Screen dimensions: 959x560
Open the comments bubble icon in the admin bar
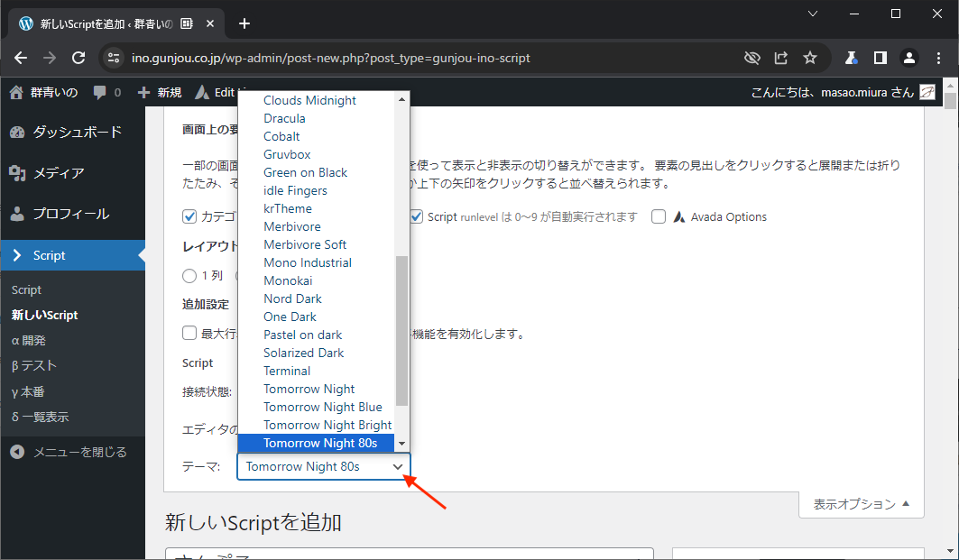[100, 92]
